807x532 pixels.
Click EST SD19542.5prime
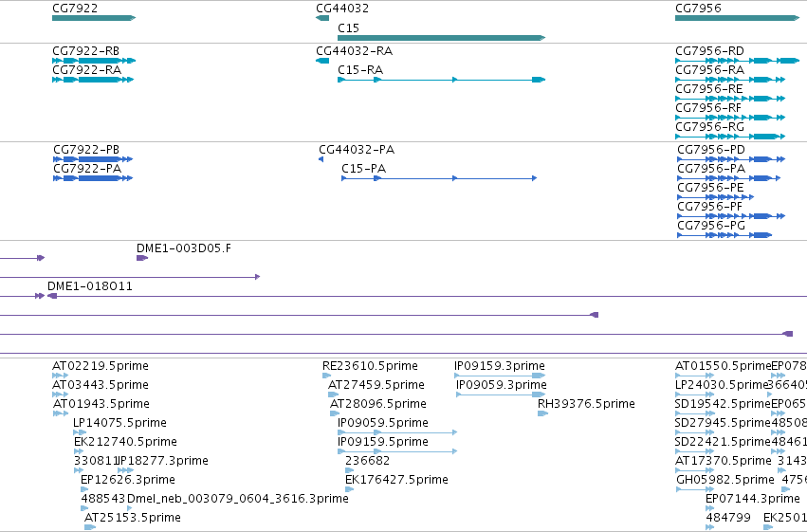point(723,404)
